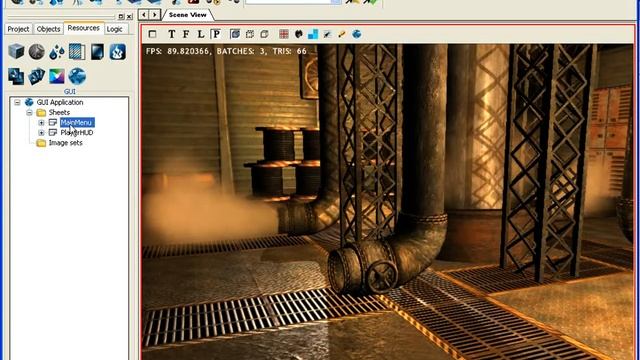Close the side panel with its X button
This screenshot has height=360, width=640.
[129, 16]
